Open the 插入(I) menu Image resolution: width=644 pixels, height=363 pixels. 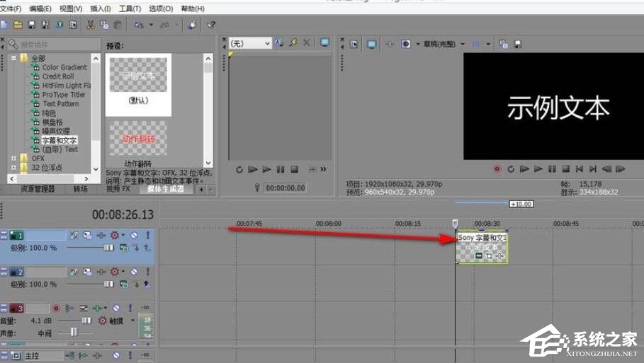(x=101, y=8)
